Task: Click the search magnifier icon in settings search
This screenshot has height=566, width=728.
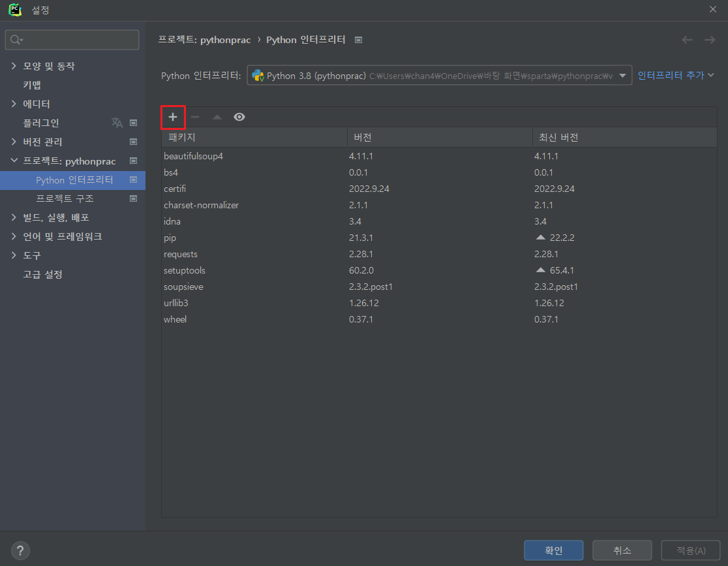Action: [x=16, y=40]
